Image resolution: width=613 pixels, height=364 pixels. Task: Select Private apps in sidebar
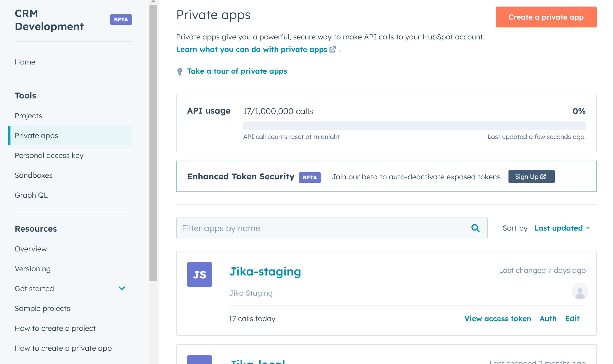click(70, 136)
